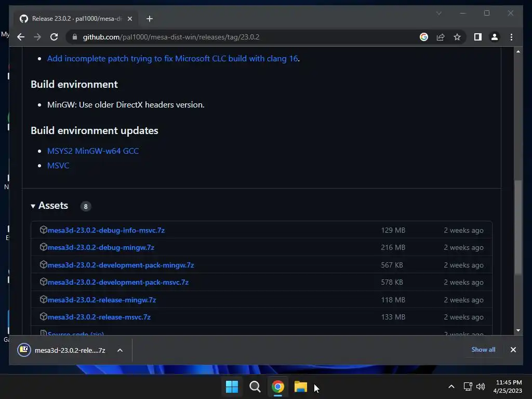532x399 pixels.
Task: Click package icon beside development-pack-mingw.7z
Action: 44,264
